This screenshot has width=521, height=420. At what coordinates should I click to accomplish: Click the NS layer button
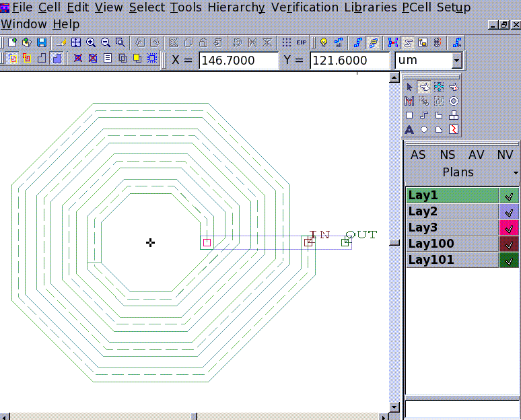pos(447,155)
